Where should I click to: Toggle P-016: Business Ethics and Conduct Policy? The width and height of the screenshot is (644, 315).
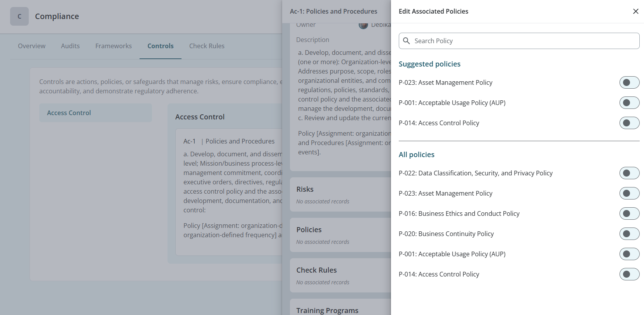click(629, 213)
